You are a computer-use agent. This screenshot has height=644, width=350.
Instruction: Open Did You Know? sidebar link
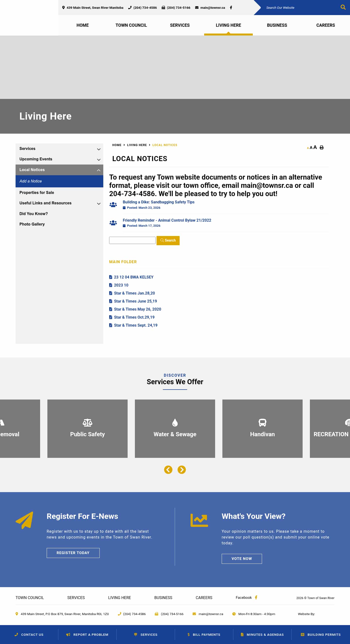(x=34, y=214)
